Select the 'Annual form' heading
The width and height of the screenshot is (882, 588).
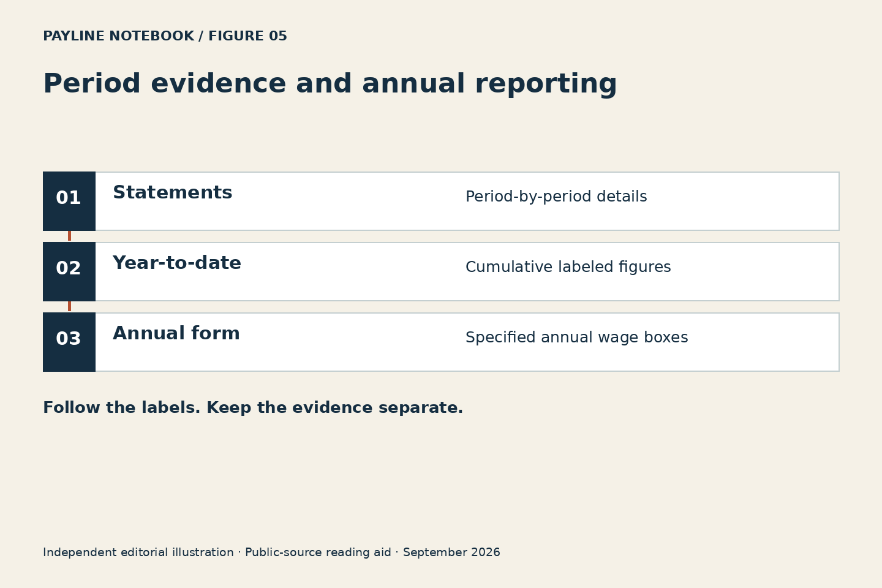(x=176, y=334)
